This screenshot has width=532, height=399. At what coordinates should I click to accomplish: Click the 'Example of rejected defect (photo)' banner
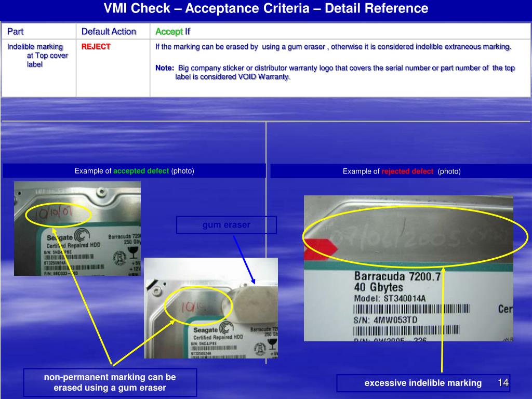point(402,171)
